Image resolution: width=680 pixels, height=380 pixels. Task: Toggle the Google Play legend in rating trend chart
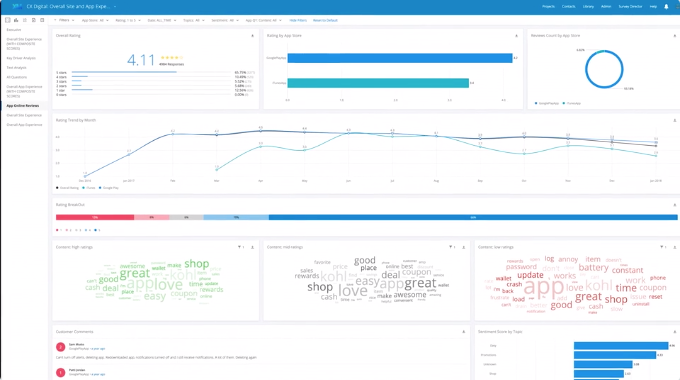click(109, 188)
